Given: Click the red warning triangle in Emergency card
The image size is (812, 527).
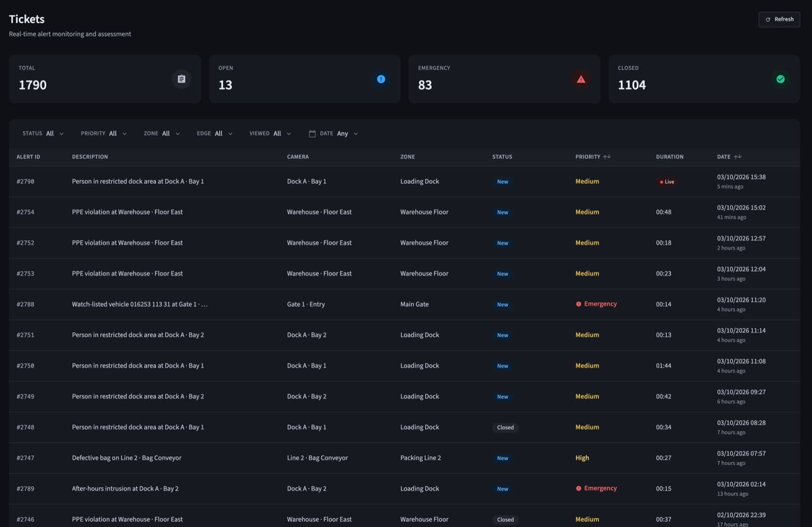Looking at the screenshot, I should tap(581, 79).
